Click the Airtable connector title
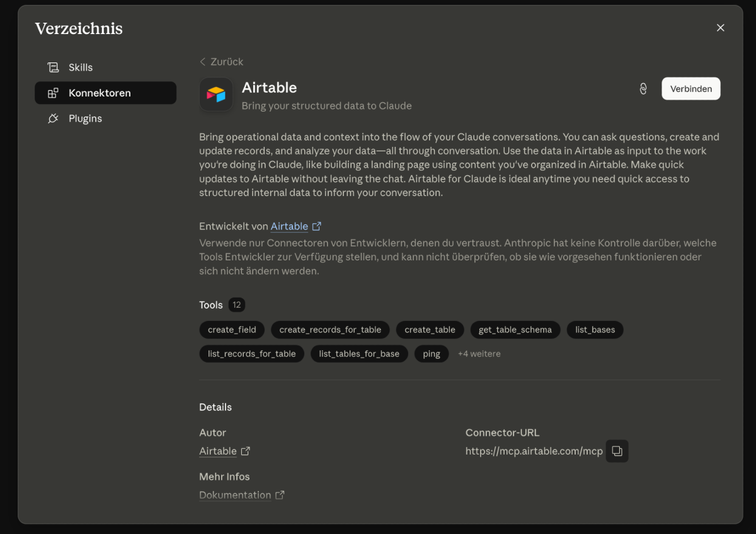Viewport: 756px width, 534px height. (x=269, y=88)
